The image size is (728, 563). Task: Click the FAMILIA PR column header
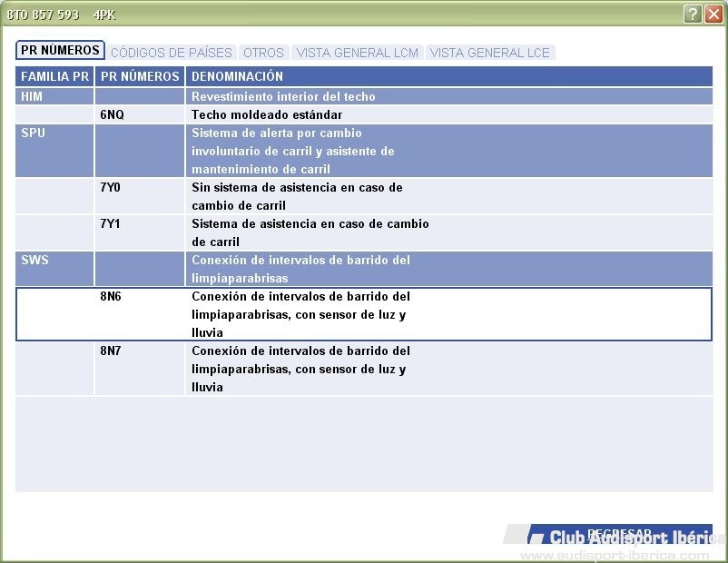54,76
